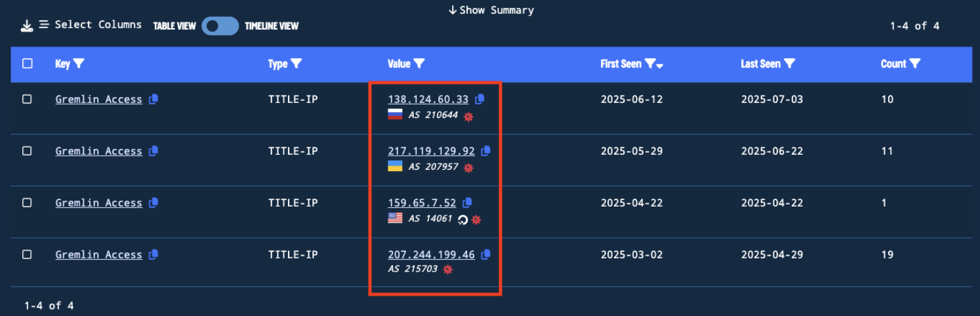The width and height of the screenshot is (980, 316).
Task: Copy IP 207.244.199.46 with copy icon
Action: 485,254
